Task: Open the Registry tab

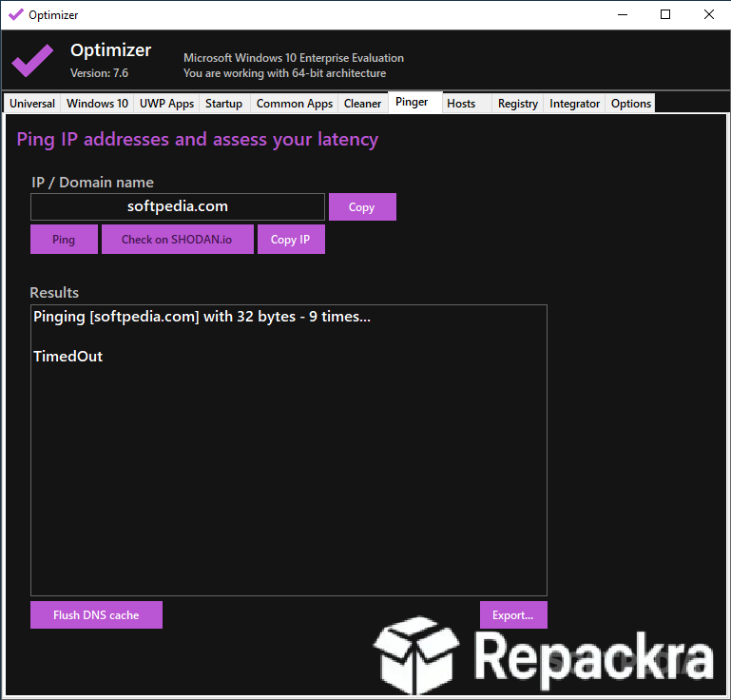Action: [x=517, y=104]
